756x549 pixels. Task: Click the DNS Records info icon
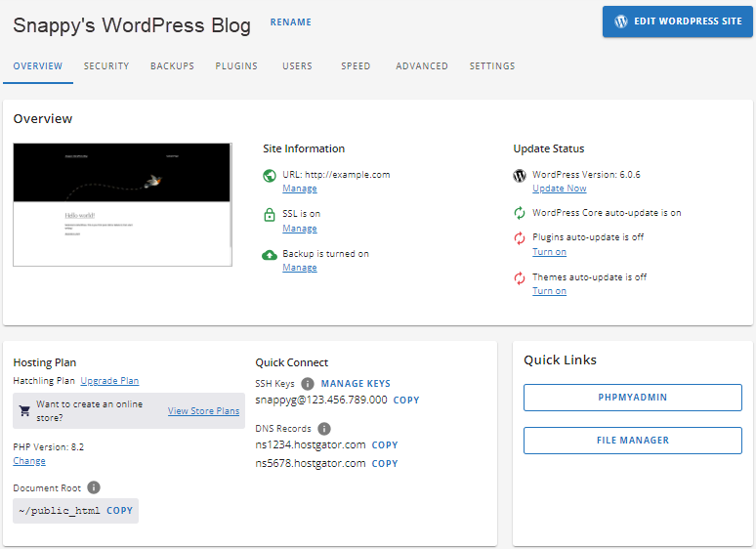pos(324,429)
